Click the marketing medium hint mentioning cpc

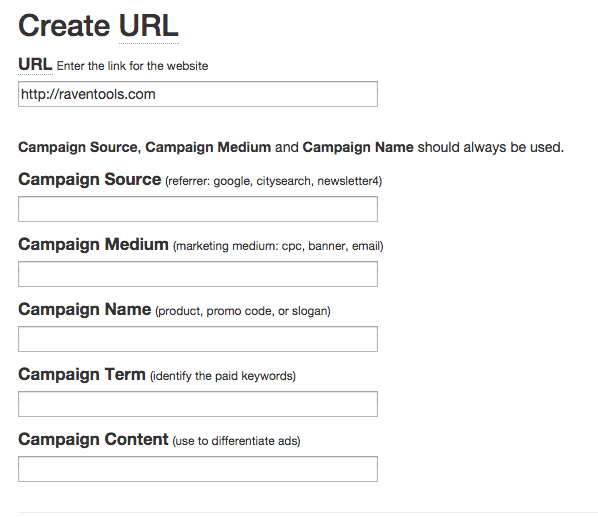pos(278,246)
